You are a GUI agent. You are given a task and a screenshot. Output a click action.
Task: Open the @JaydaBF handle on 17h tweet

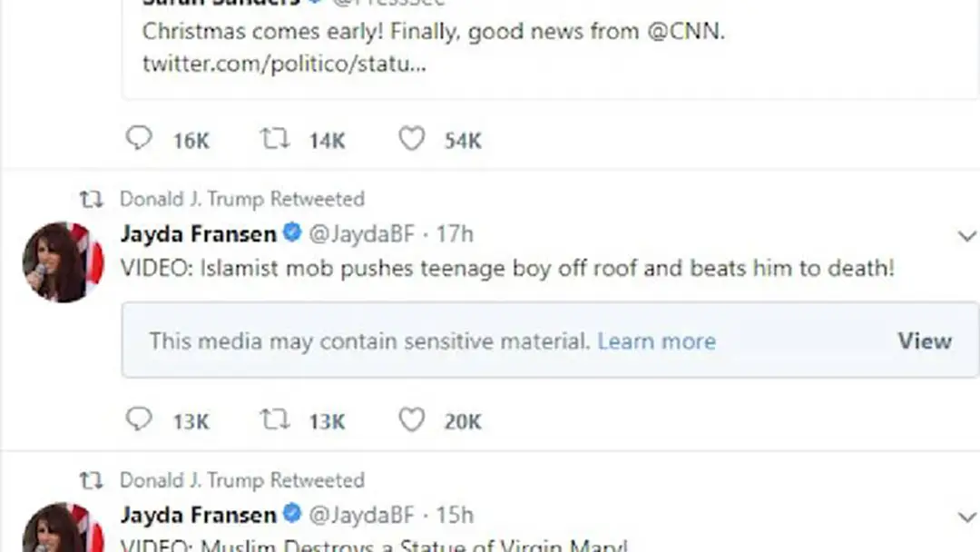point(362,234)
